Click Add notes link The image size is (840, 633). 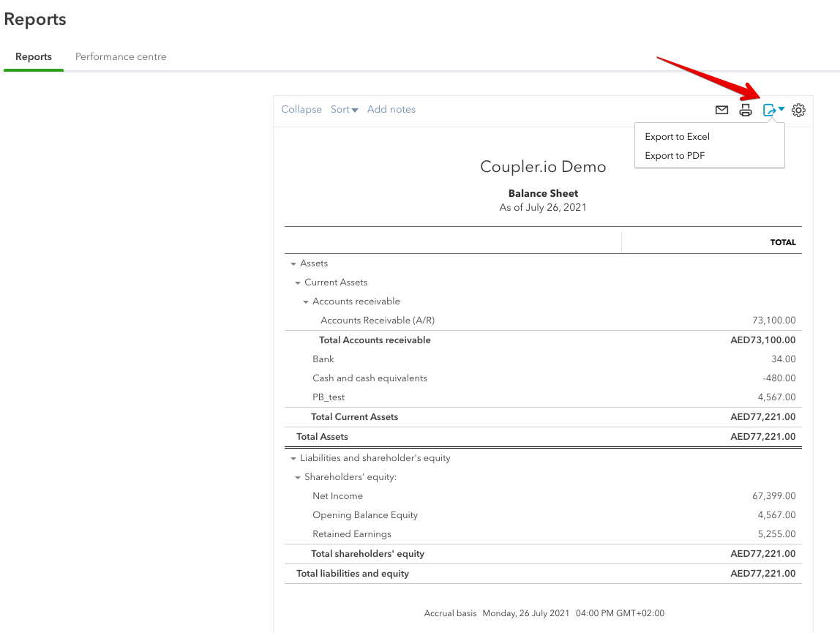point(391,109)
